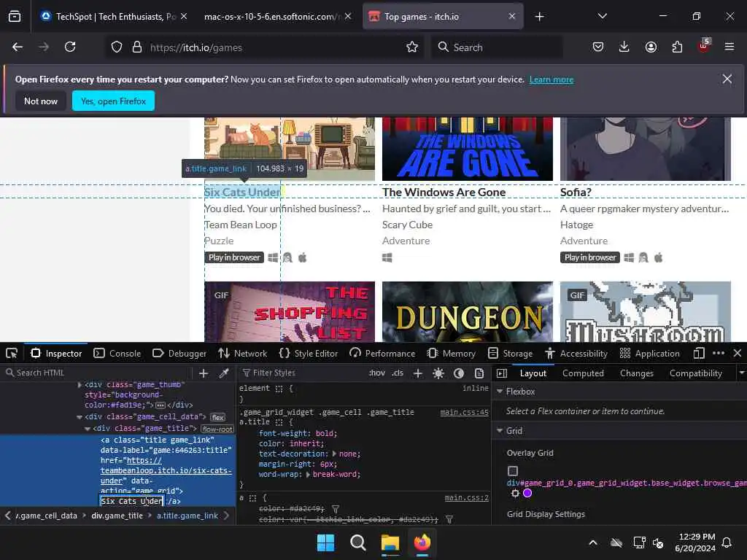Image resolution: width=747 pixels, height=560 pixels.
Task: Open the Network tab
Action: [242, 354]
